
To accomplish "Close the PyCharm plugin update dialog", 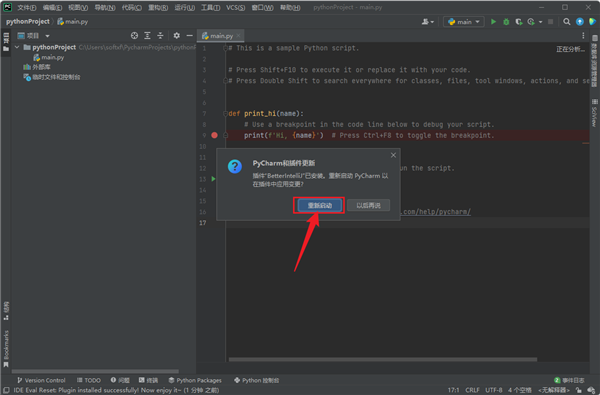I will [393, 155].
